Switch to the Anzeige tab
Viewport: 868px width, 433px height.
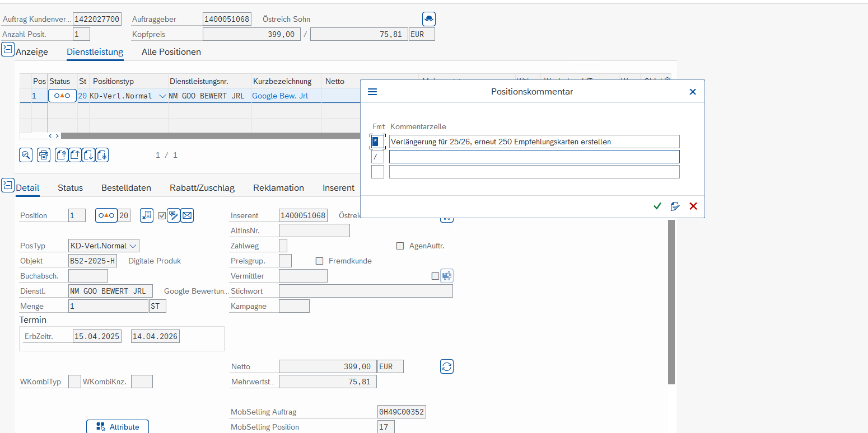(32, 52)
